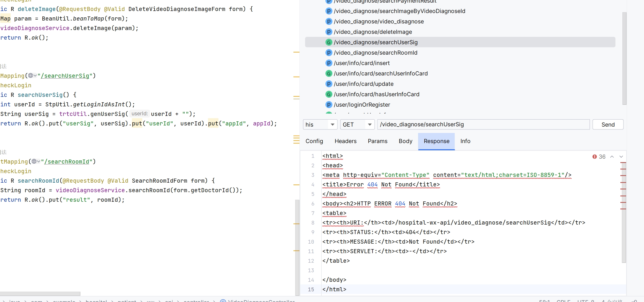Click the POST icon beside /video_diagnose/video_disagnose

(x=329, y=21)
